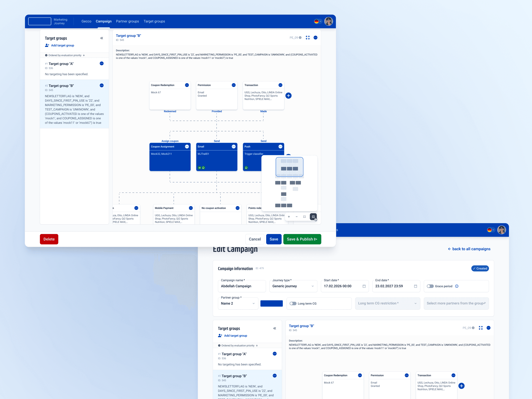Open Long term CG restriction dropdown
The image size is (532, 399).
[x=388, y=303]
